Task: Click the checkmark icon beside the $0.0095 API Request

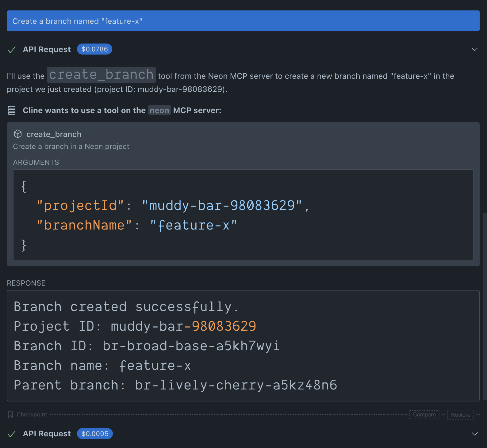Action: pyautogui.click(x=12, y=434)
